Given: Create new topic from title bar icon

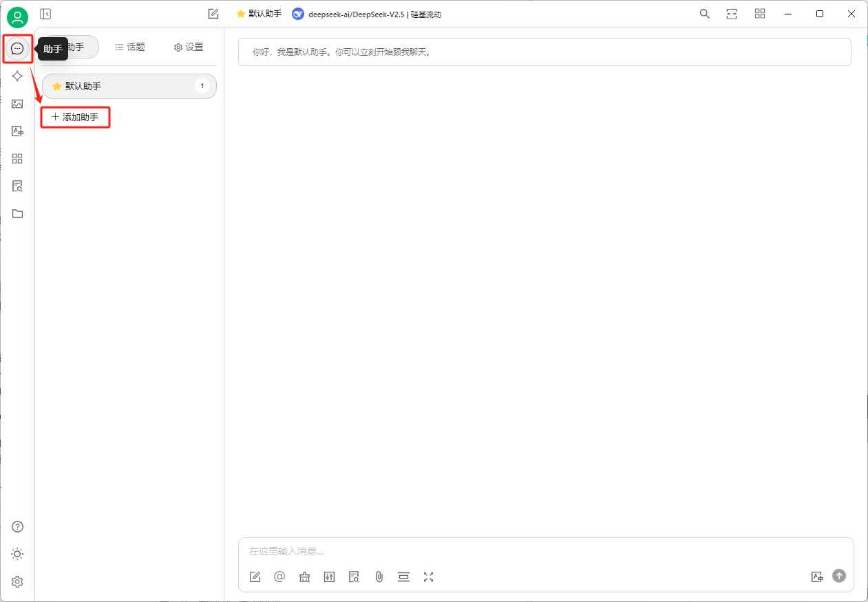Looking at the screenshot, I should pos(213,14).
